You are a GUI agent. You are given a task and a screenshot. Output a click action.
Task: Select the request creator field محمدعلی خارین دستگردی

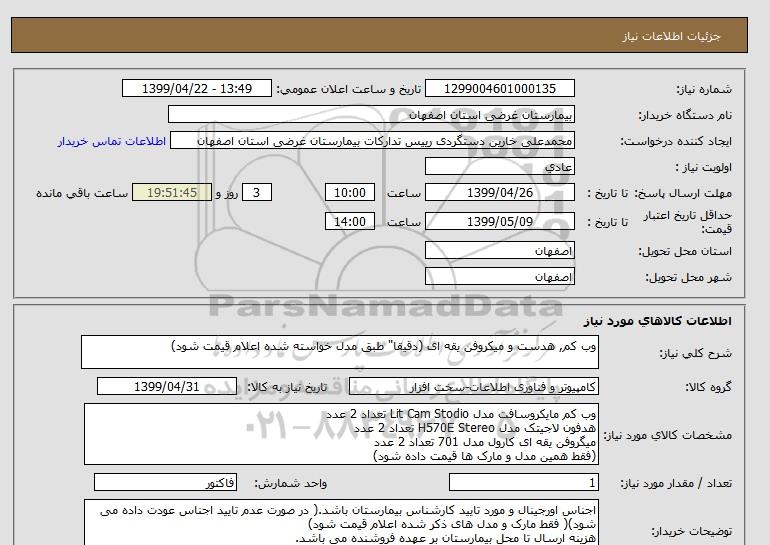coord(372,141)
